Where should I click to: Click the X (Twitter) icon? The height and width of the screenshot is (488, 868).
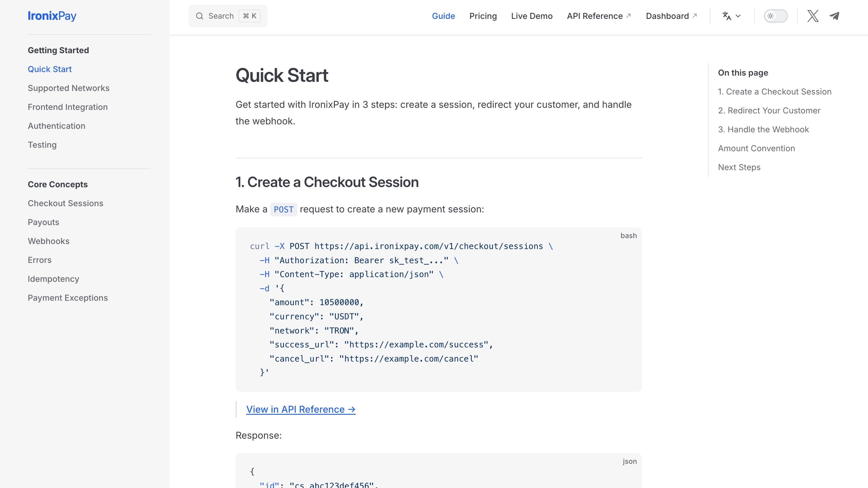tap(812, 16)
